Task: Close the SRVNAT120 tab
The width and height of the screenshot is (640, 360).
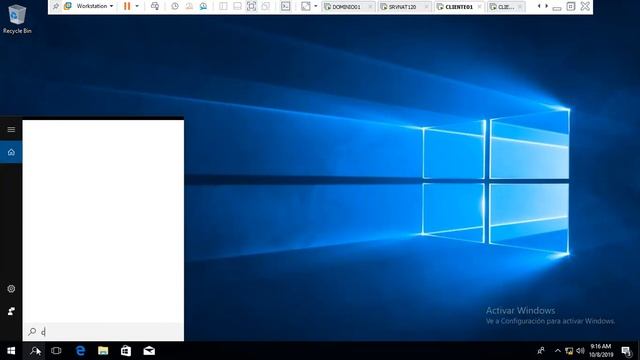Action: pos(426,7)
